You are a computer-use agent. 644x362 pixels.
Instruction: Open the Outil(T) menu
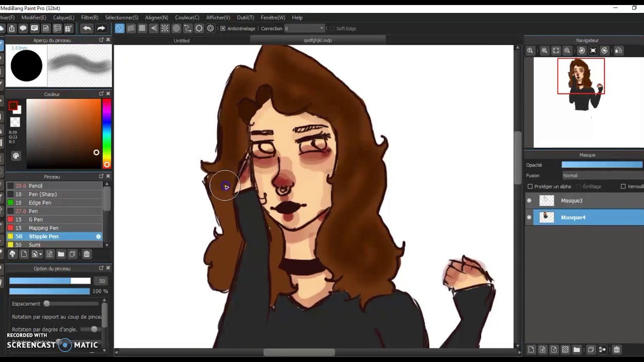(x=246, y=18)
